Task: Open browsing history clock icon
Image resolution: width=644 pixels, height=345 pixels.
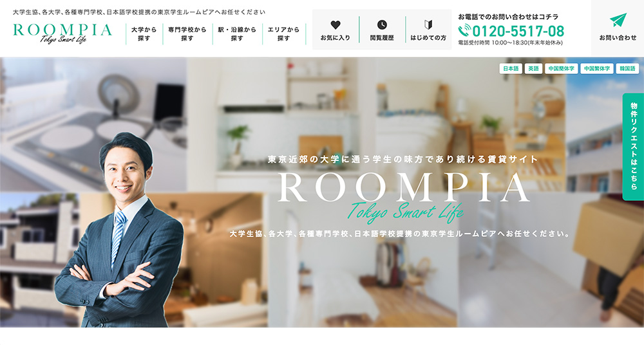Action: (x=382, y=24)
